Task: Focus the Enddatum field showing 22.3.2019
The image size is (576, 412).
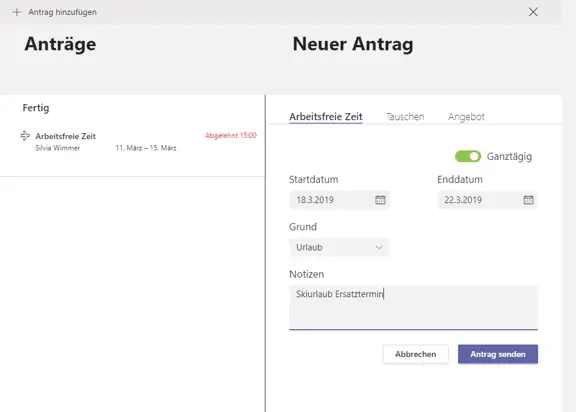Action: coord(487,200)
